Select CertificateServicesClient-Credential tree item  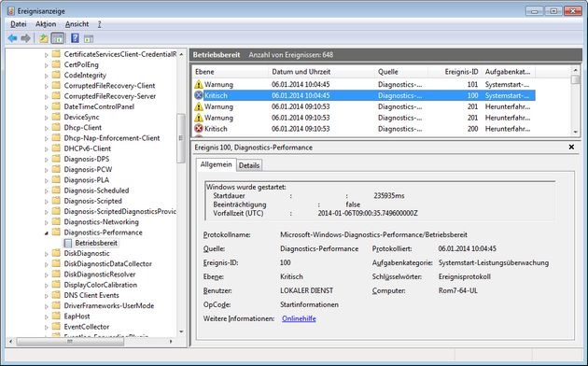click(x=119, y=54)
